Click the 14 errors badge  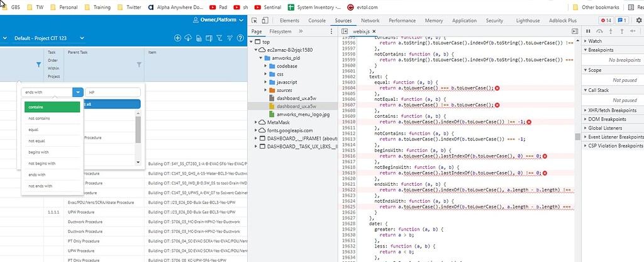(606, 20)
